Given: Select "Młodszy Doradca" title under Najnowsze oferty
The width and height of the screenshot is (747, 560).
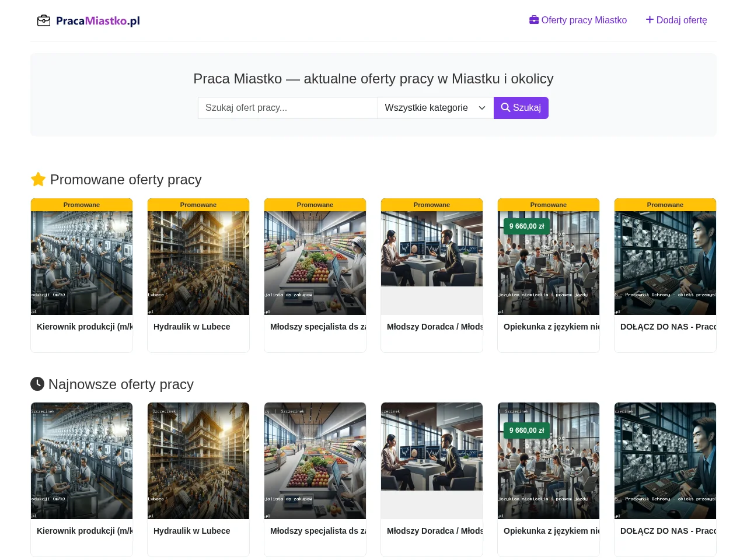Looking at the screenshot, I should click(x=435, y=531).
